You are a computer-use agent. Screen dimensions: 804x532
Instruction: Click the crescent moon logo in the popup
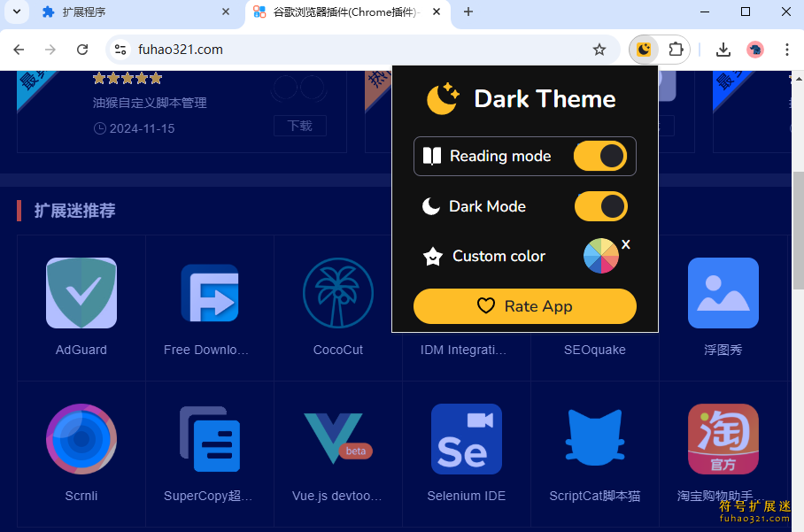click(443, 98)
